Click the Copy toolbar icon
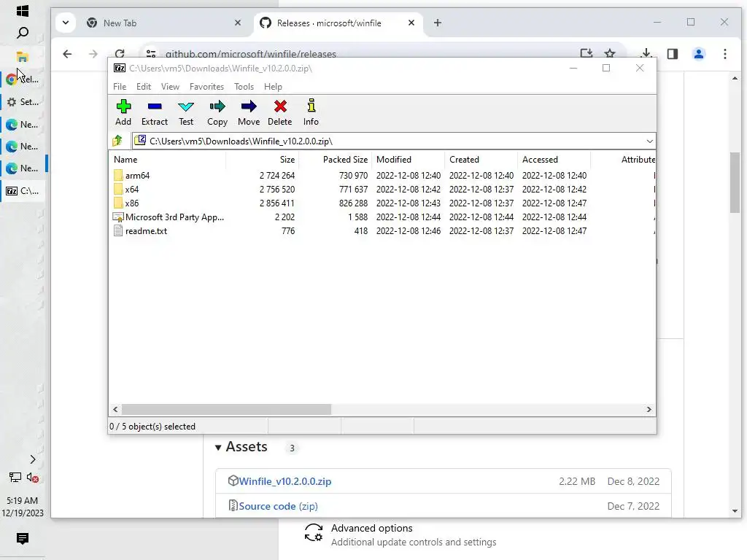Image resolution: width=747 pixels, height=560 pixels. click(x=217, y=106)
